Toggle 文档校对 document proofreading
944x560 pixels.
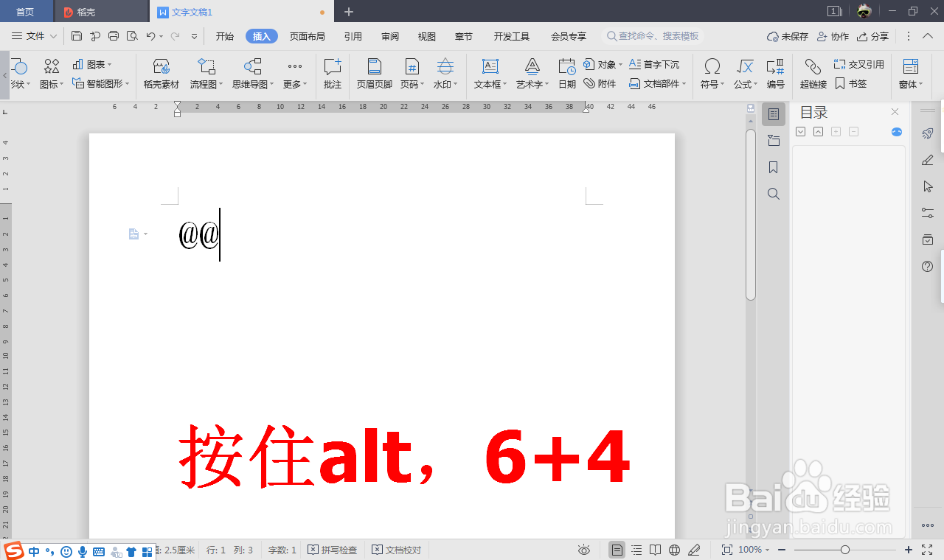(397, 550)
